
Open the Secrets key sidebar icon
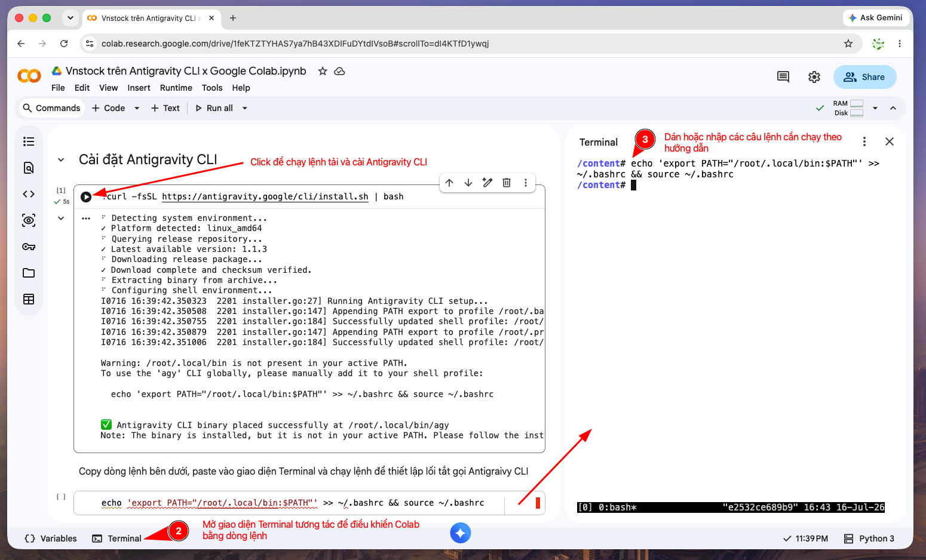click(x=29, y=247)
